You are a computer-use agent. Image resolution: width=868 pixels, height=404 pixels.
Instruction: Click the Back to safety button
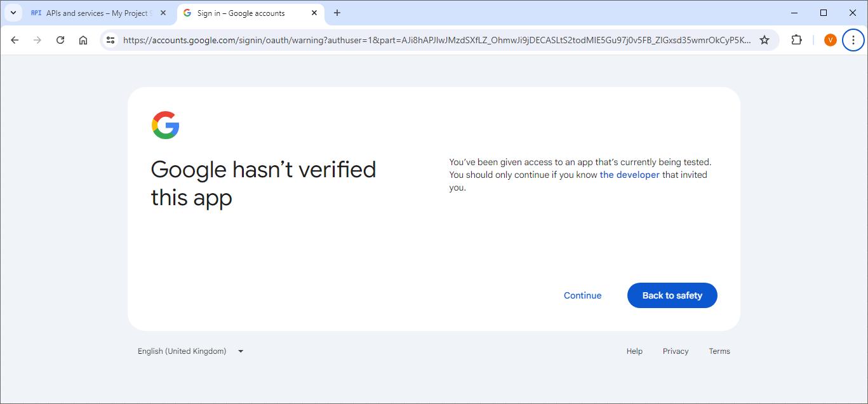(x=672, y=295)
